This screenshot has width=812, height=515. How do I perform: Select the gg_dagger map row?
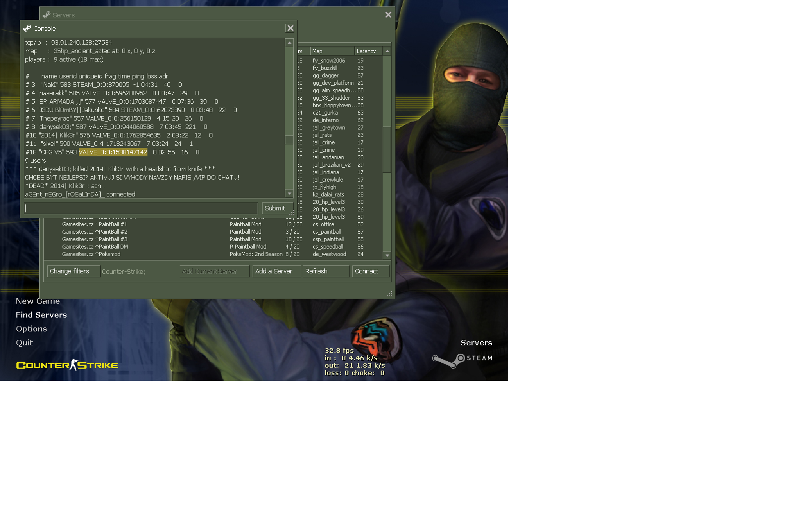click(x=339, y=75)
